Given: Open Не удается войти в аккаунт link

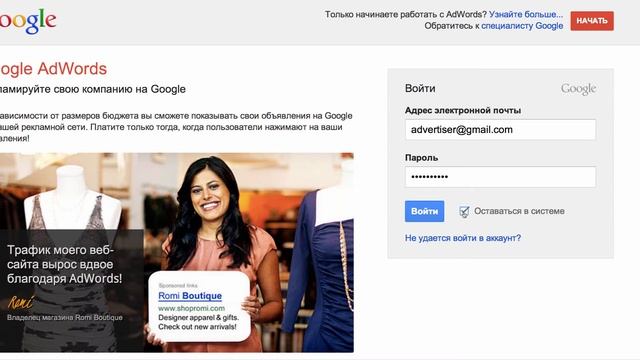Looking at the screenshot, I should coord(463,238).
